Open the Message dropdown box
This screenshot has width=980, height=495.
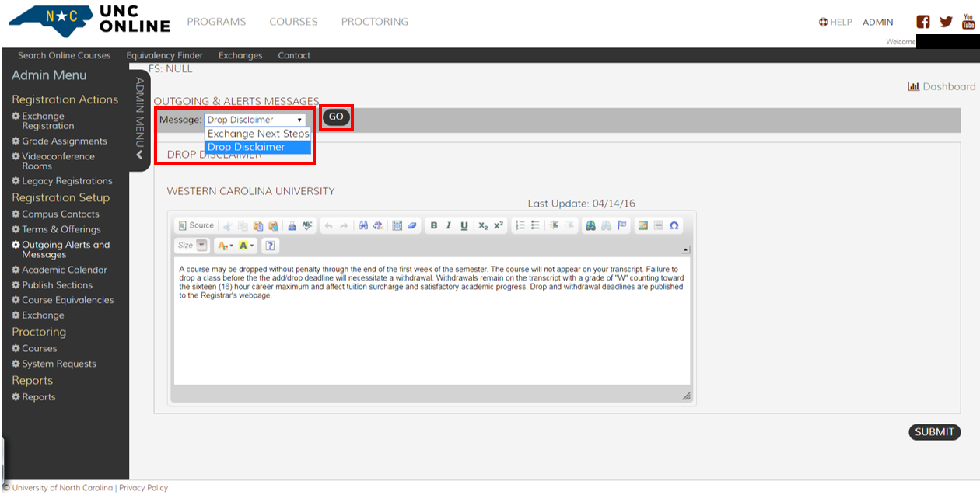[255, 120]
